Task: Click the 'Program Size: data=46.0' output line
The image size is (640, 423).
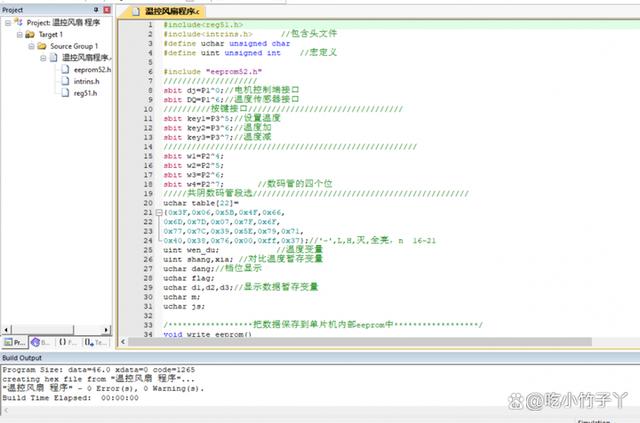Action: (x=99, y=370)
